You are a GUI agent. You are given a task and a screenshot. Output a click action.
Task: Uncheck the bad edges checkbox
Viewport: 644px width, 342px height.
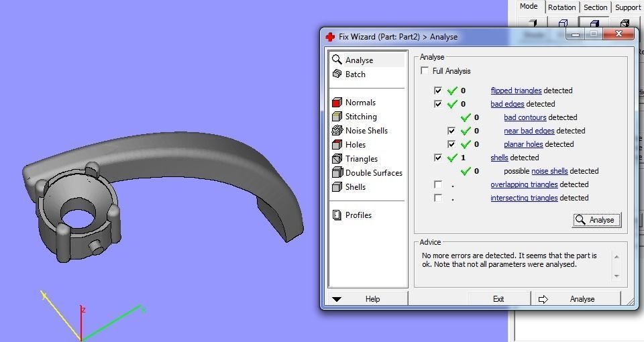[x=438, y=104]
